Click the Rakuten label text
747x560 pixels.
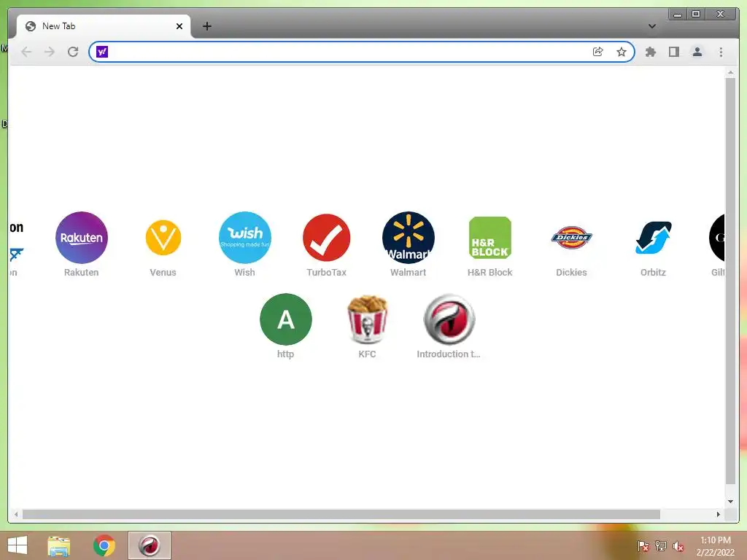coord(82,273)
